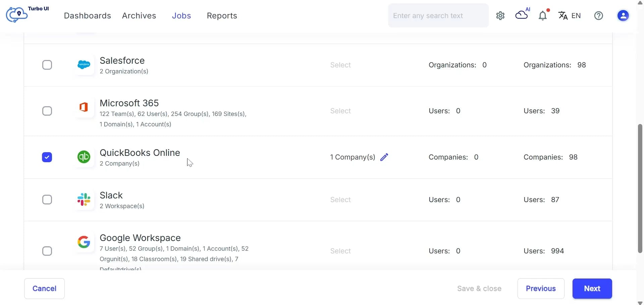Viewport: 644px width, 305px height.
Task: Open the Reports menu
Action: tap(222, 16)
